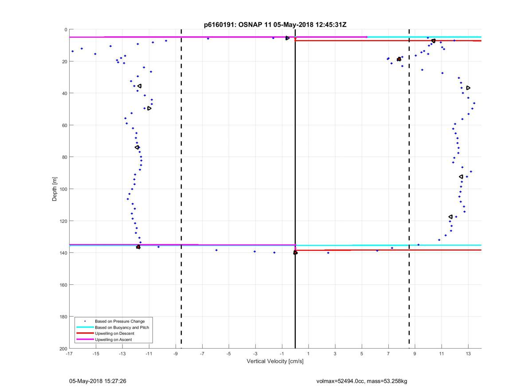532x392 pixels.
Task: Click the x-axis tick label '-7'
Action: coord(202,354)
